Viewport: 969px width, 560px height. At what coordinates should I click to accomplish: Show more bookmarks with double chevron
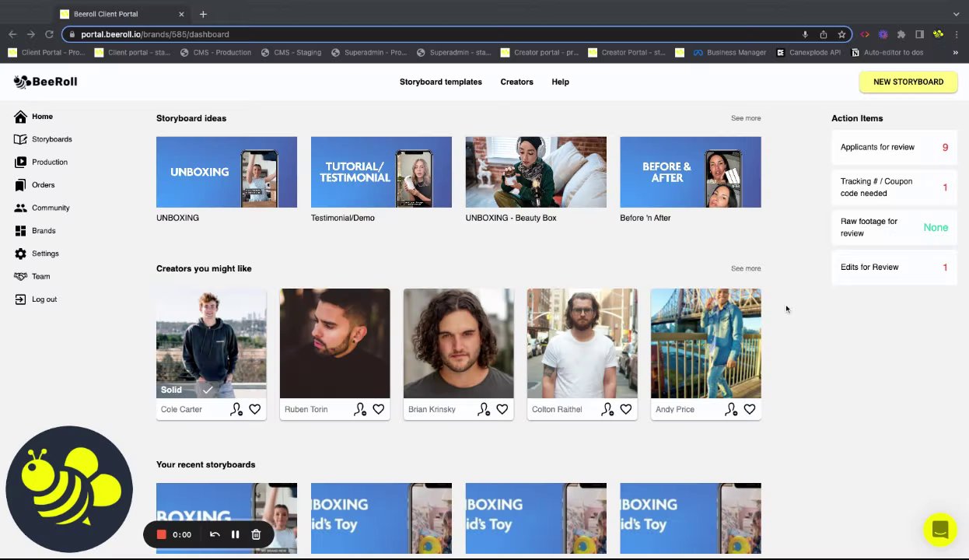(955, 53)
